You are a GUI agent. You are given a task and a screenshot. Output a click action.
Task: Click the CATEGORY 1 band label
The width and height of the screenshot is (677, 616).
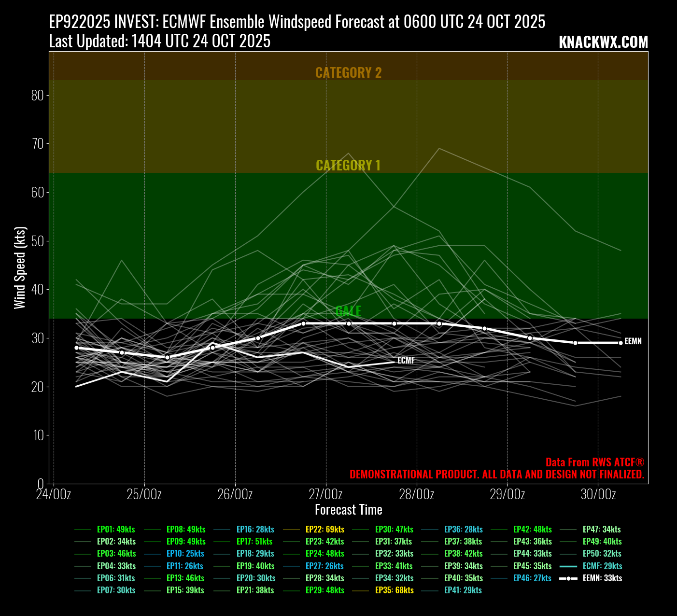(x=348, y=165)
